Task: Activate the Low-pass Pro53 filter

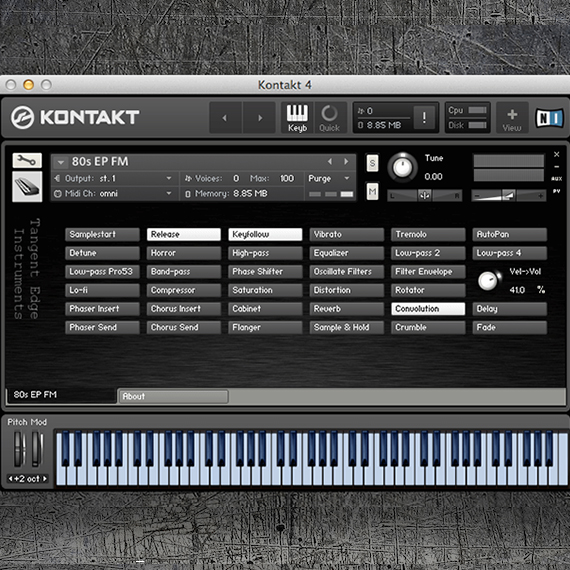Action: click(102, 272)
